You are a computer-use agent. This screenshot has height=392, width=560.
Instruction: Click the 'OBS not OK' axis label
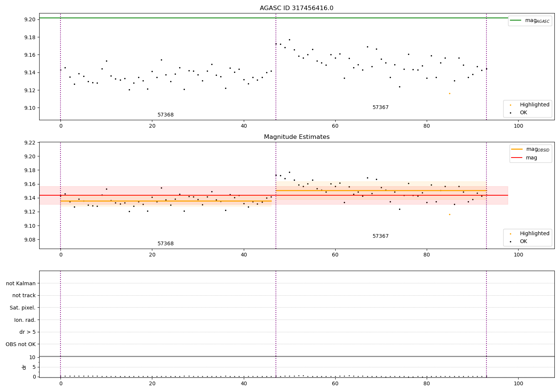coord(21,345)
